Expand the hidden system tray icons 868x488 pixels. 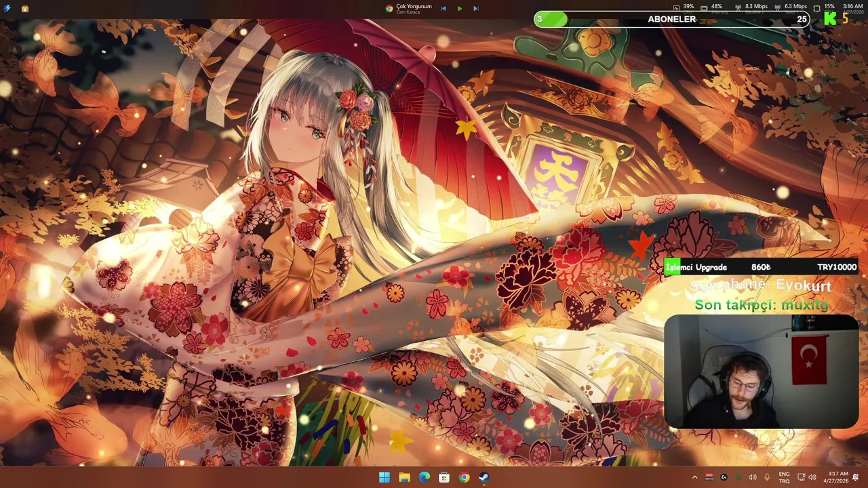[694, 477]
